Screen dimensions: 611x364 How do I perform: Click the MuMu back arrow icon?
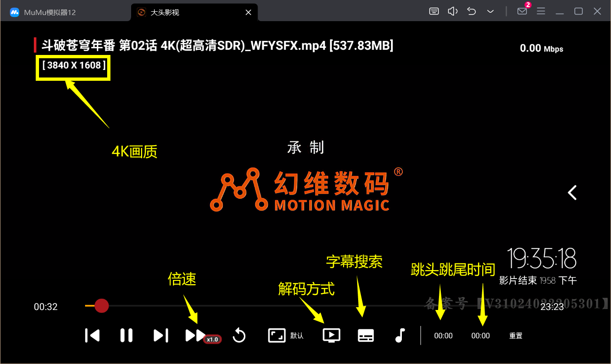click(x=471, y=11)
